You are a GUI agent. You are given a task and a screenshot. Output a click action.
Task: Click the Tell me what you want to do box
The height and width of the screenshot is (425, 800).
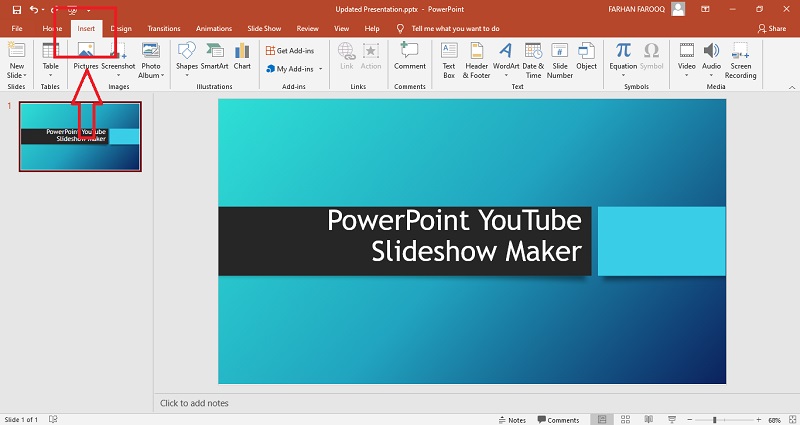coord(455,29)
